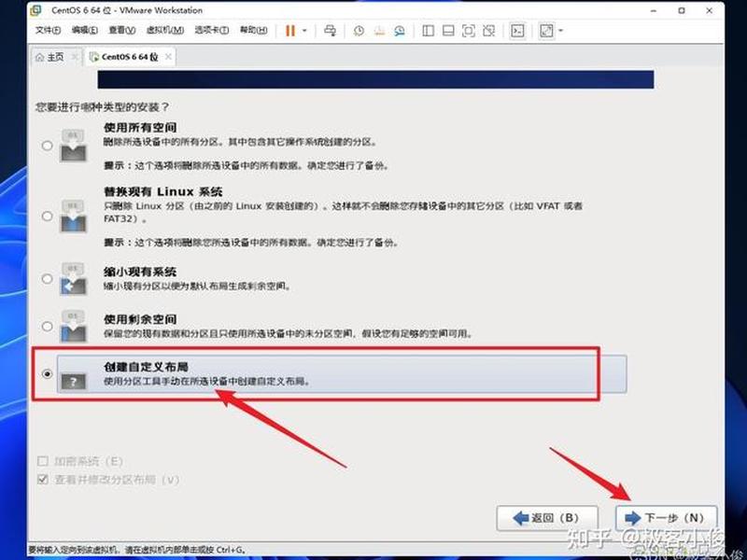Select the 替换现有 Linux 系统 radio button
Image resolution: width=747 pixels, height=560 pixels.
click(47, 217)
